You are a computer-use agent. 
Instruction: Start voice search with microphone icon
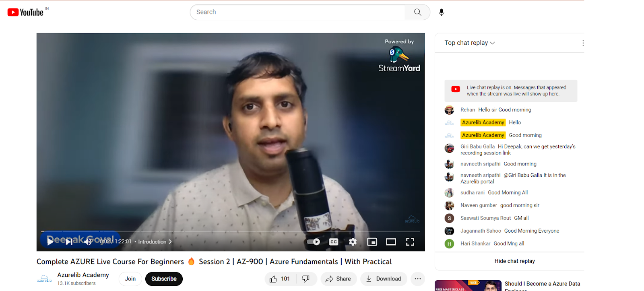pos(442,12)
